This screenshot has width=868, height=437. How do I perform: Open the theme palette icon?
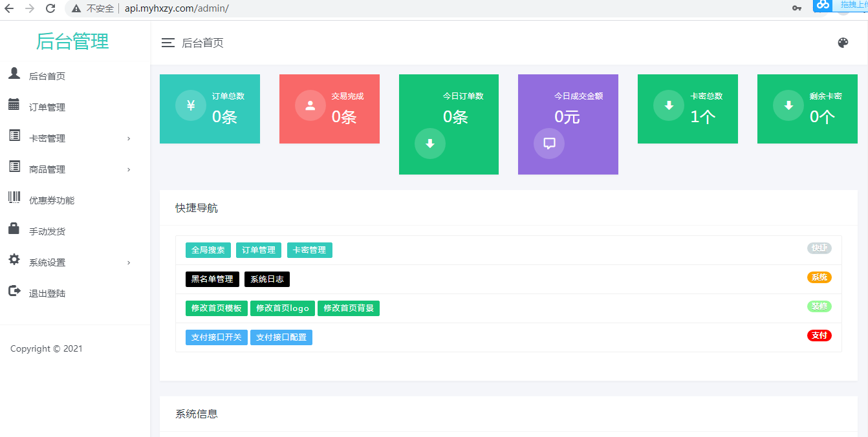click(x=843, y=43)
